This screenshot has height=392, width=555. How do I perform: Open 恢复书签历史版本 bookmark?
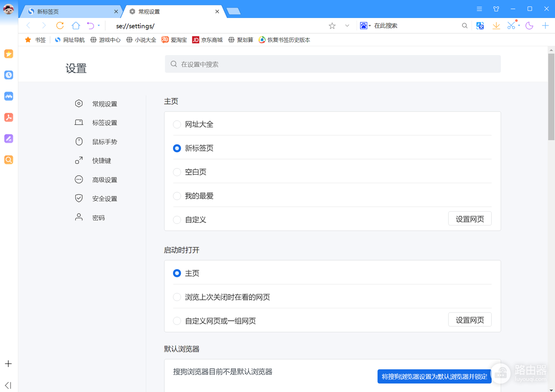tap(284, 40)
